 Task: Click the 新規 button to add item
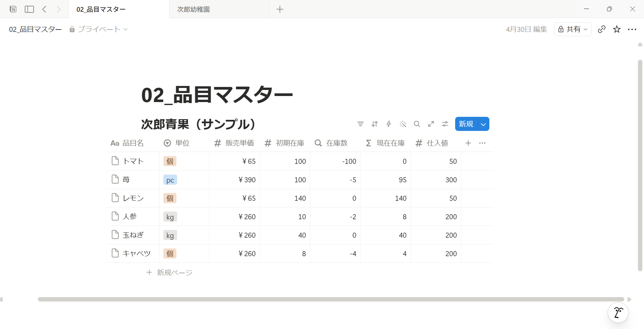[466, 124]
